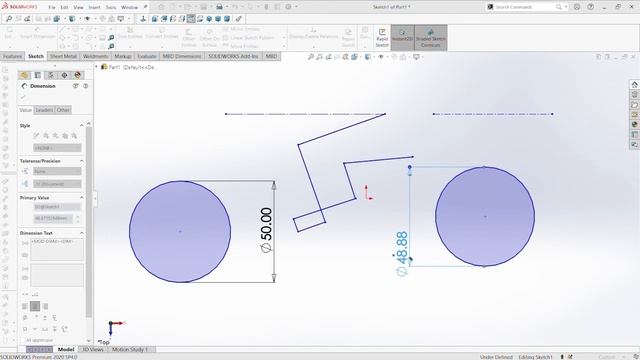Switch to the Other tab in Dimension panel

click(x=63, y=110)
